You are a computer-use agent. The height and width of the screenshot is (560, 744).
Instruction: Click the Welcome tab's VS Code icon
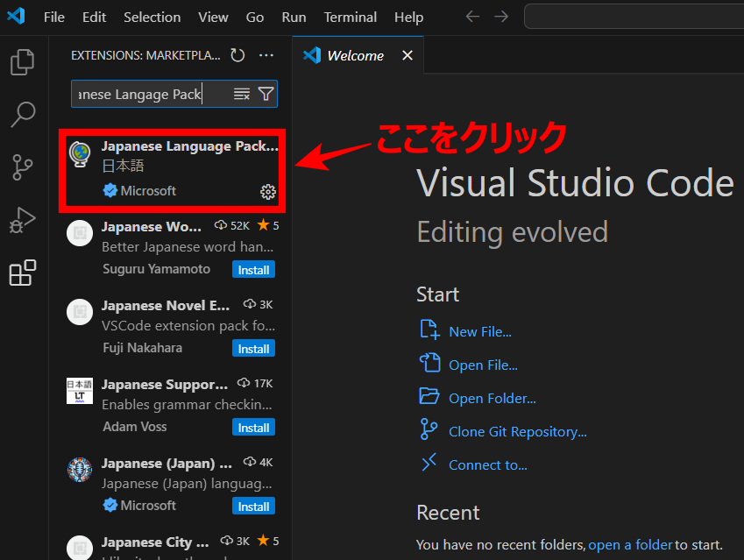click(x=312, y=55)
